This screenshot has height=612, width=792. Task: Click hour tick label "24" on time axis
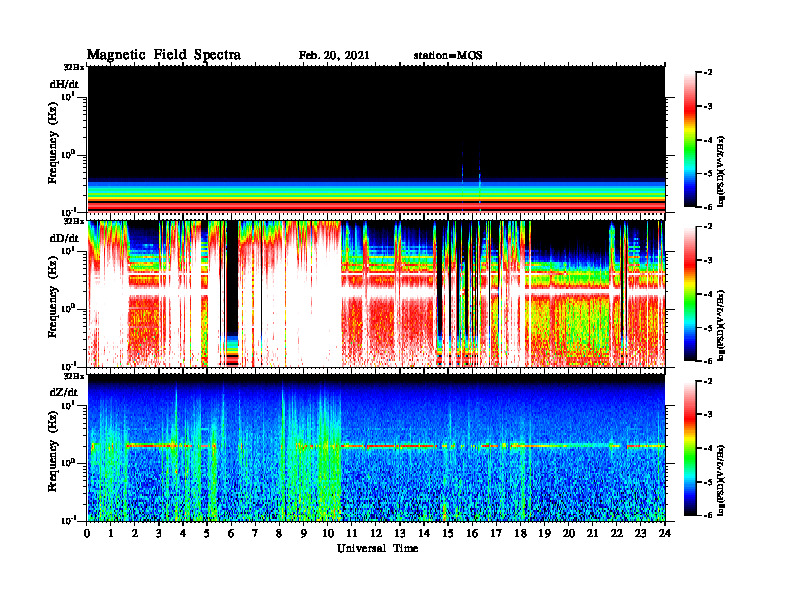(664, 534)
